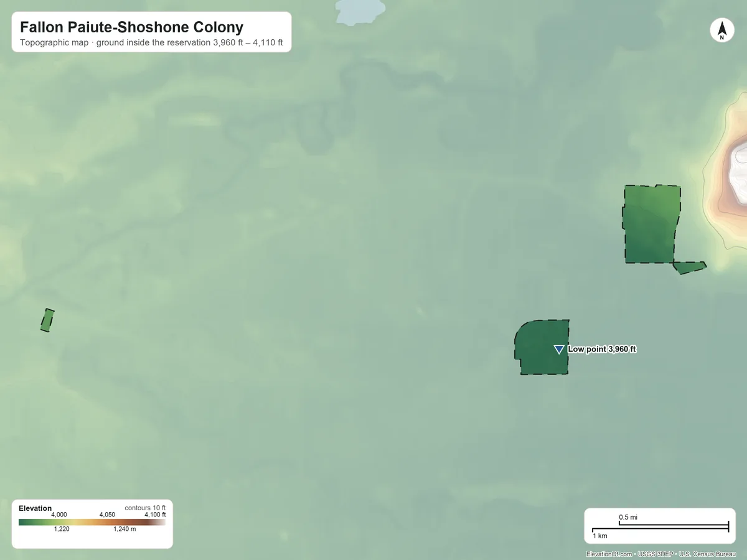Click the low point triangle marker

pyautogui.click(x=559, y=350)
